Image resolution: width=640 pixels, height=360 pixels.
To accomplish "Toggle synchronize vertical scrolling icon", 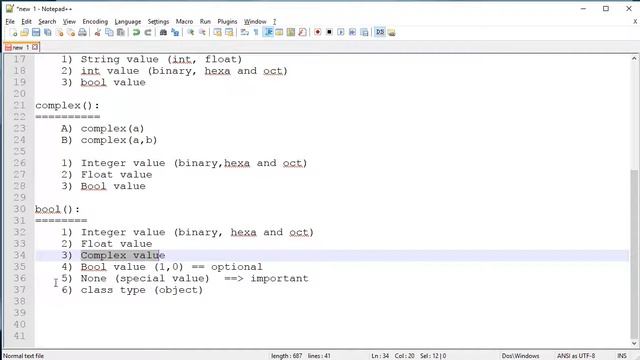I will pos(218,32).
